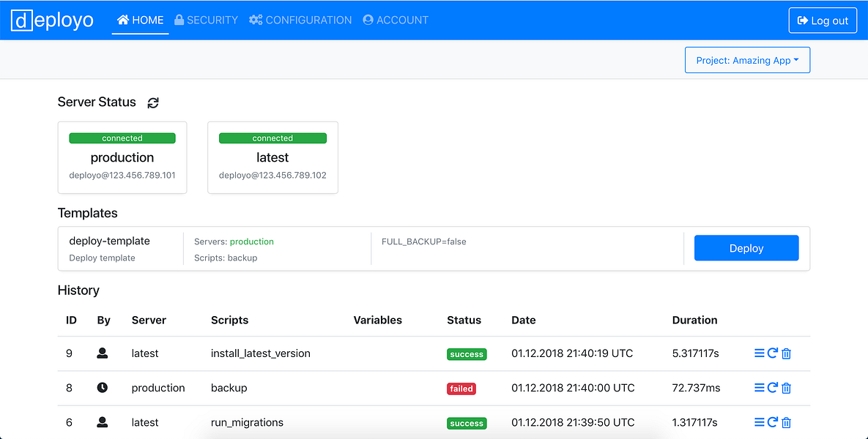
Task: Rerun the failed backup deployment 8
Action: point(773,388)
